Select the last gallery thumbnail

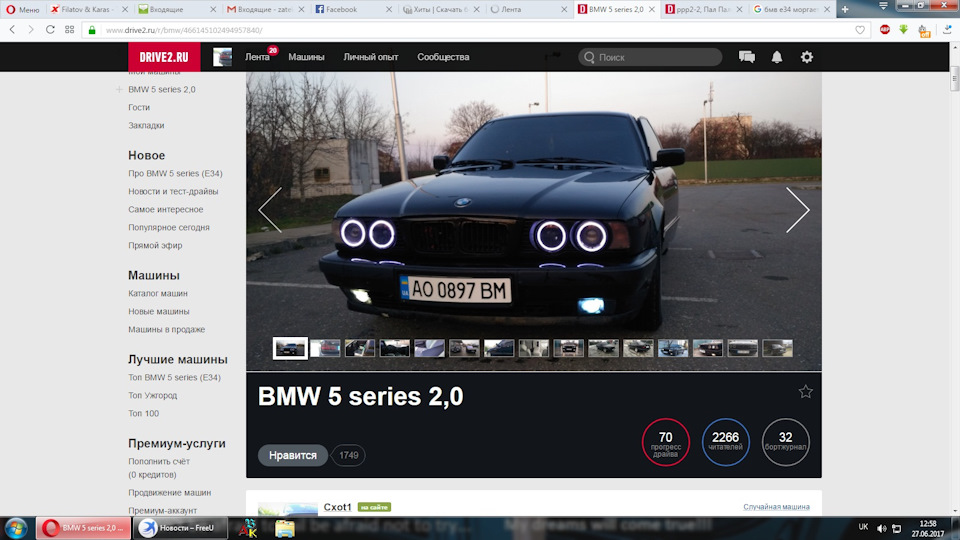tap(778, 348)
